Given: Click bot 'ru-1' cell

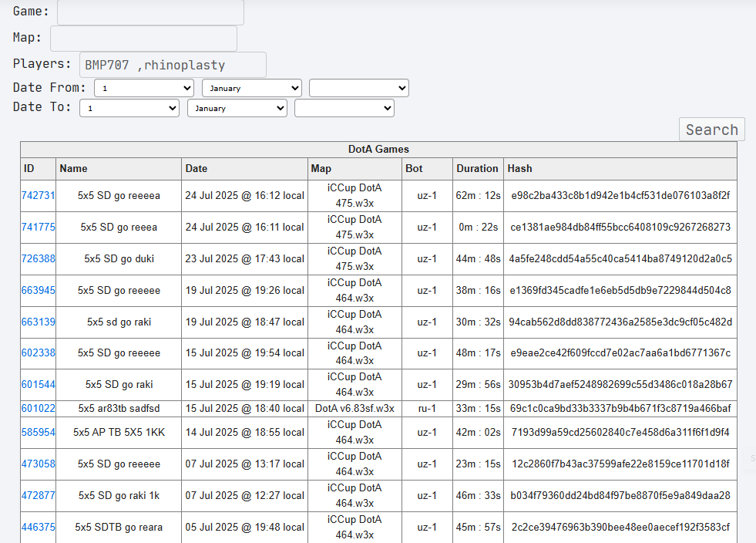Looking at the screenshot, I should 427,408.
